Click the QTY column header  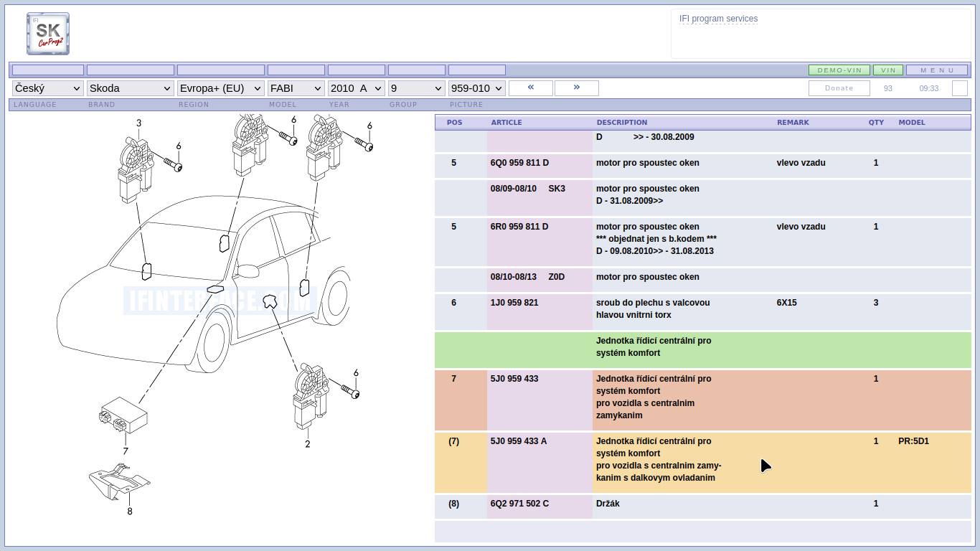pos(876,123)
